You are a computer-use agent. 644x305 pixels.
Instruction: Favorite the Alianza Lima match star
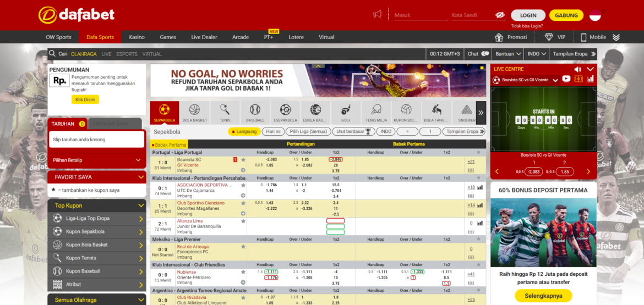coord(243,221)
